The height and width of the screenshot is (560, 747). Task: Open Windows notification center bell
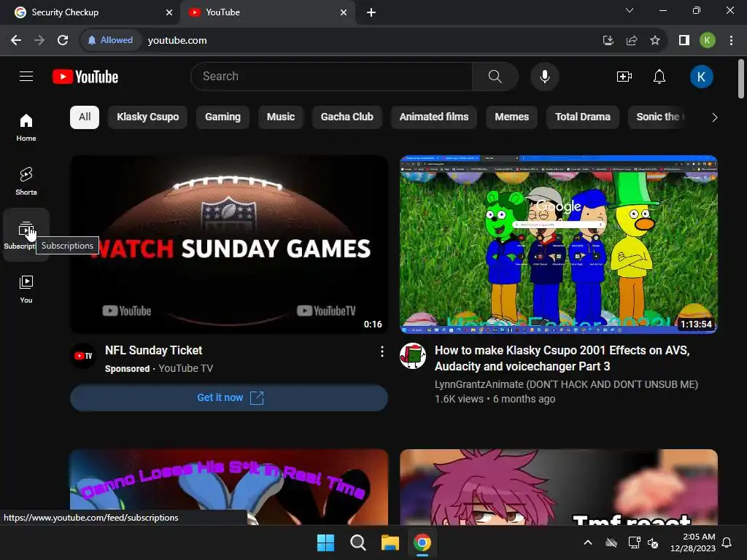pyautogui.click(x=727, y=542)
